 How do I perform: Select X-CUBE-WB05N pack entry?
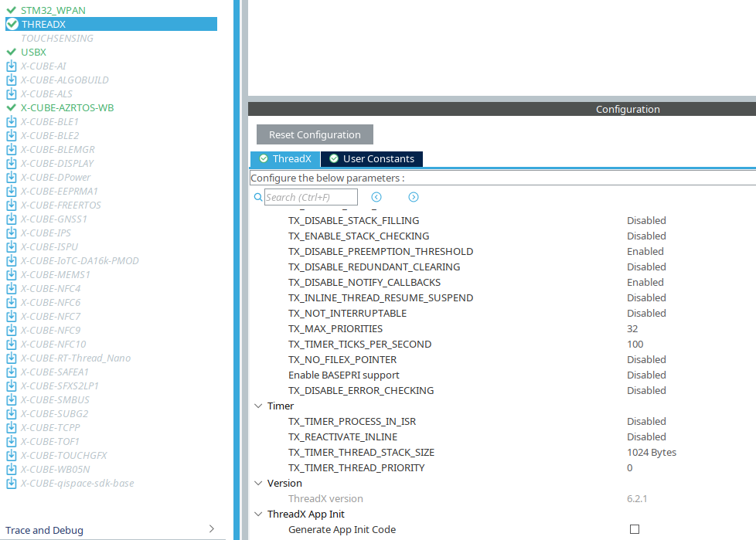pos(55,470)
